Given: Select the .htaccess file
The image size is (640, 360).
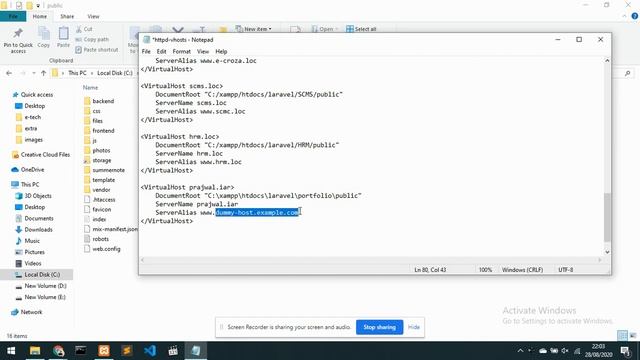Looking at the screenshot, I should pos(100,200).
